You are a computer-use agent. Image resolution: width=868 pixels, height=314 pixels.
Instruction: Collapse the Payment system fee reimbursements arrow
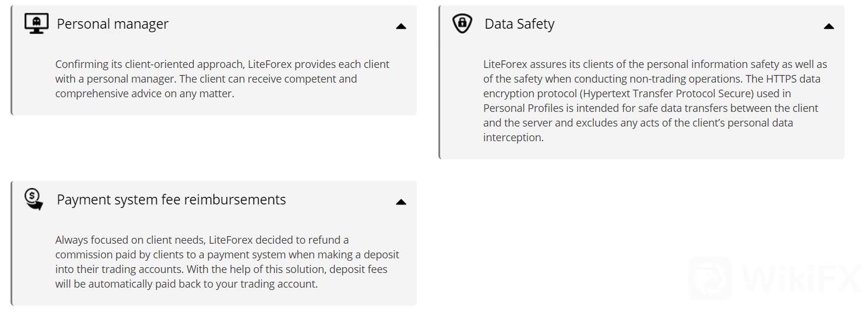(401, 202)
